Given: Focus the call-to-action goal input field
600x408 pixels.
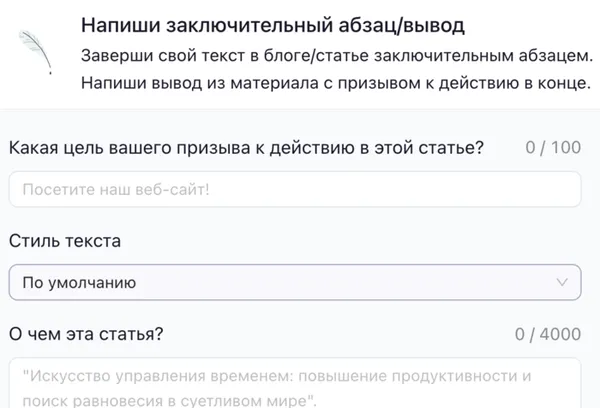Looking at the screenshot, I should click(294, 189).
